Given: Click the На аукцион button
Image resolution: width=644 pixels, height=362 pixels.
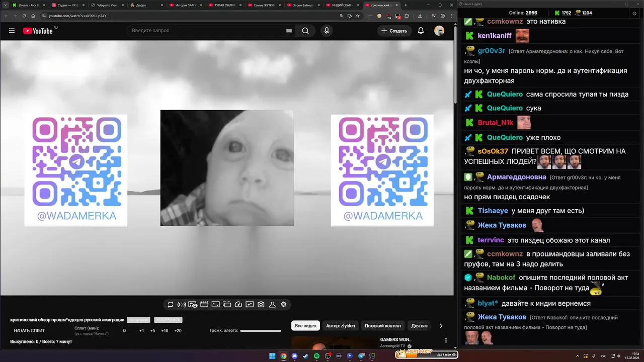Looking at the screenshot, I should (x=138, y=320).
